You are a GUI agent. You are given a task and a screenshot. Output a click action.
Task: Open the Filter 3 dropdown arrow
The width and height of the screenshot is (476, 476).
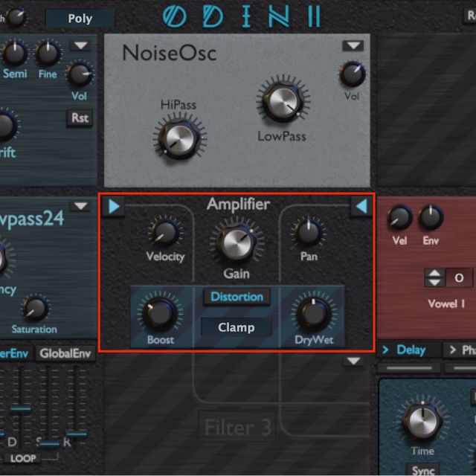click(353, 361)
